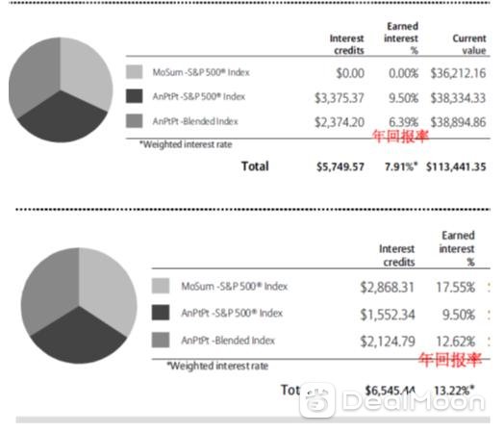This screenshot has height=432, width=504.
Task: Click the 7.91% total earned interest
Action: coord(401,166)
